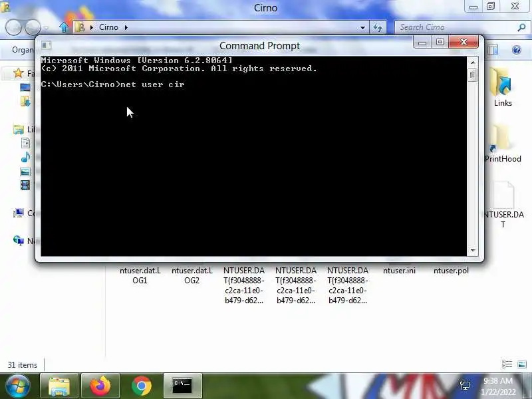This screenshot has height=399, width=532.
Task: Open Network in the navigation pane
Action: [x=19, y=240]
